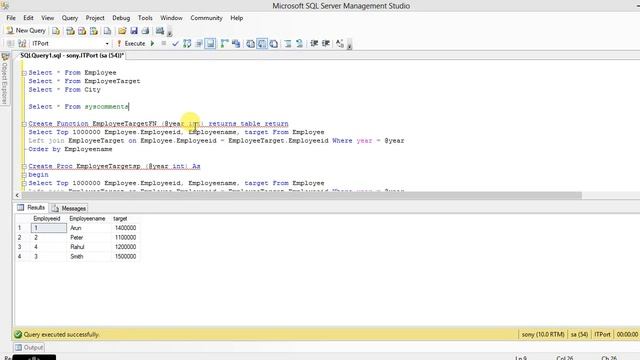Open an Analysis Services MDX Query

[x=70, y=31]
